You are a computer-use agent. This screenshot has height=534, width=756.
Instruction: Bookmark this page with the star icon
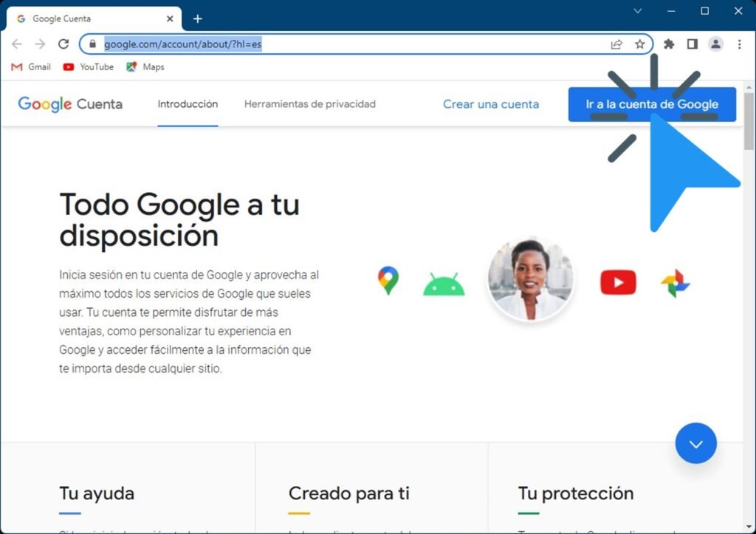click(x=640, y=44)
